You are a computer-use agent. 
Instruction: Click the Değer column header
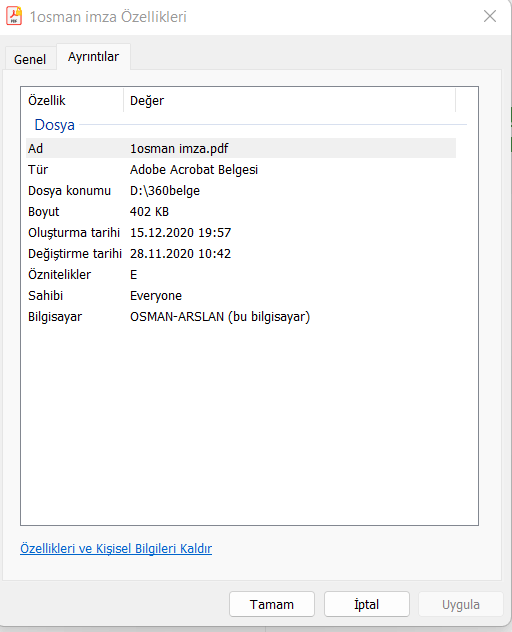289,100
